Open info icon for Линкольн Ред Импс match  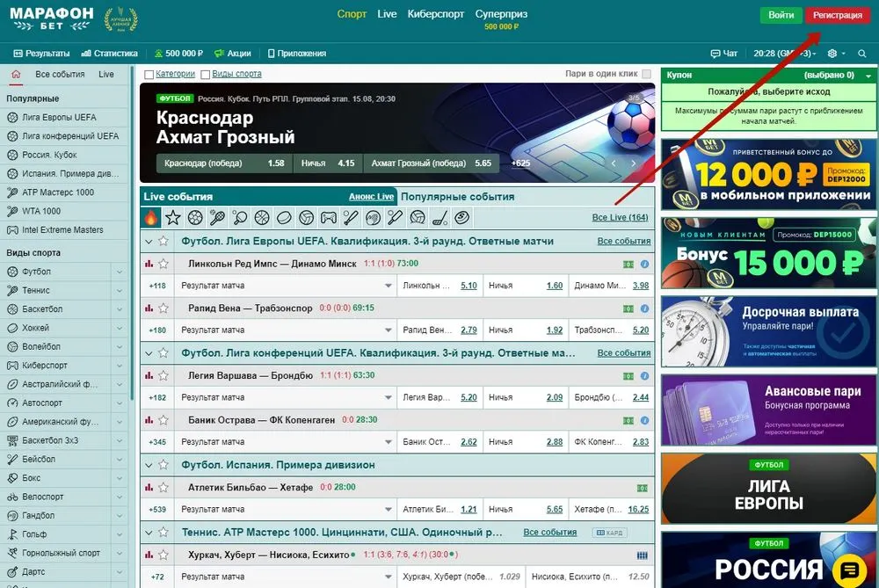[x=644, y=264]
